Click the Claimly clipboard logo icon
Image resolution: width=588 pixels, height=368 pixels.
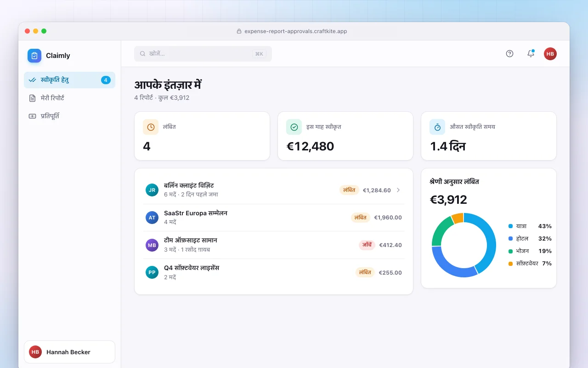click(x=34, y=56)
